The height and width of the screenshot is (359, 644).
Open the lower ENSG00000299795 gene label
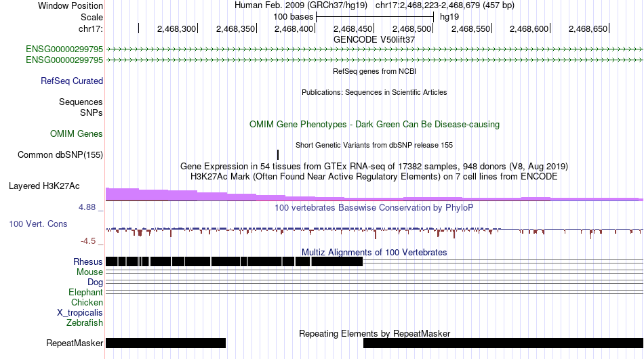click(64, 60)
